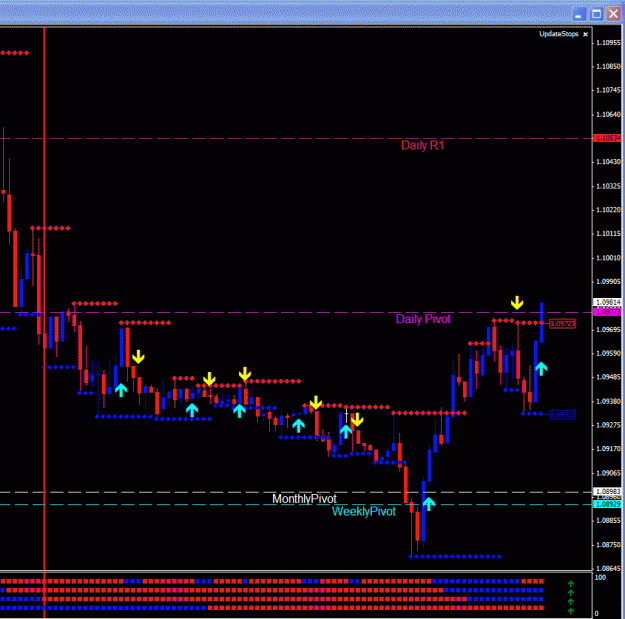Viewport: 625px width, 619px height.
Task: Click the 1.09380 price axis label
Action: click(x=608, y=401)
